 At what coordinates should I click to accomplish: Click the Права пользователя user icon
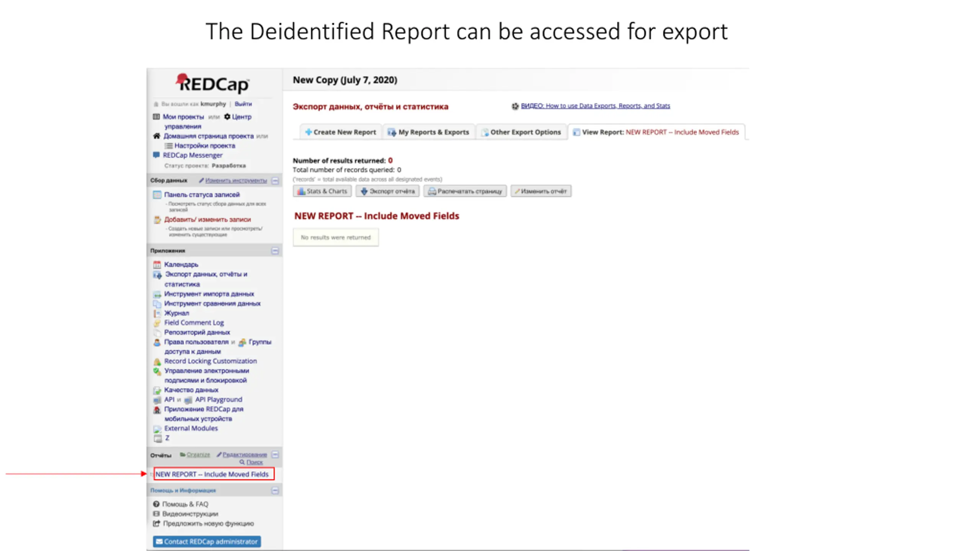pyautogui.click(x=157, y=342)
